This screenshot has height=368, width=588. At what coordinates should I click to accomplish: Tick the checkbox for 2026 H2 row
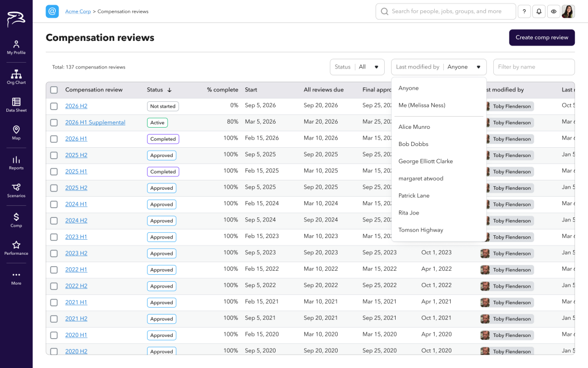[x=54, y=106]
